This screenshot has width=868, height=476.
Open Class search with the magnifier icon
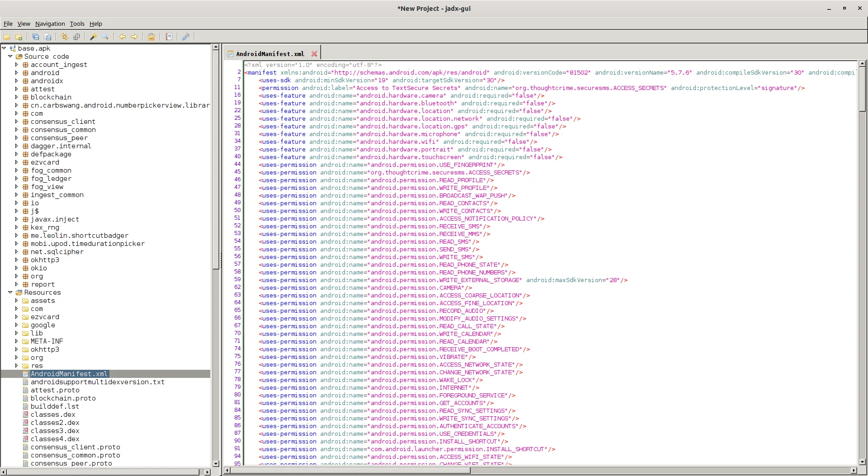coord(105,37)
